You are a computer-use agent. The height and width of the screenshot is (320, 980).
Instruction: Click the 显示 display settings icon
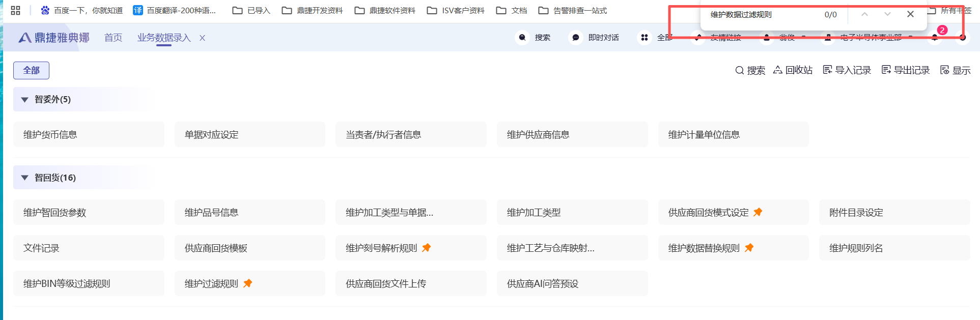tap(945, 70)
